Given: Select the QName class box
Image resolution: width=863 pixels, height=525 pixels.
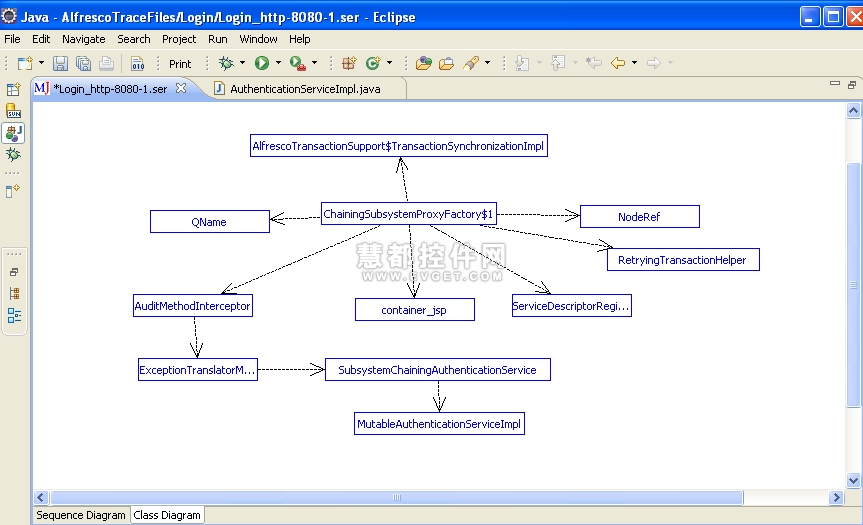Looking at the screenshot, I should (210, 222).
